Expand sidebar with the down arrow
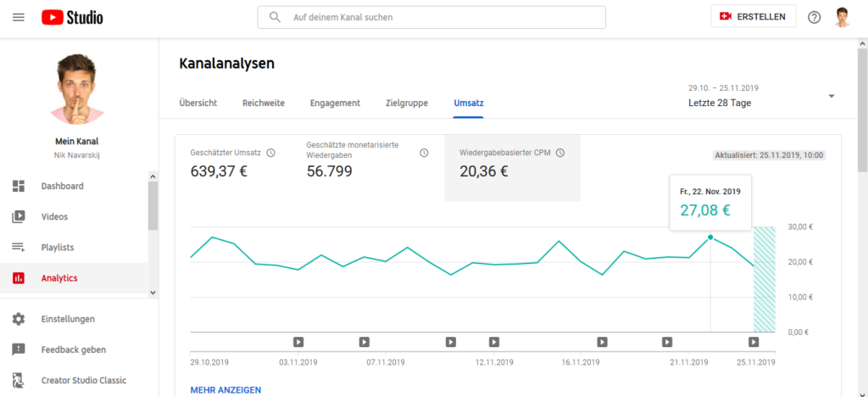 tap(153, 293)
